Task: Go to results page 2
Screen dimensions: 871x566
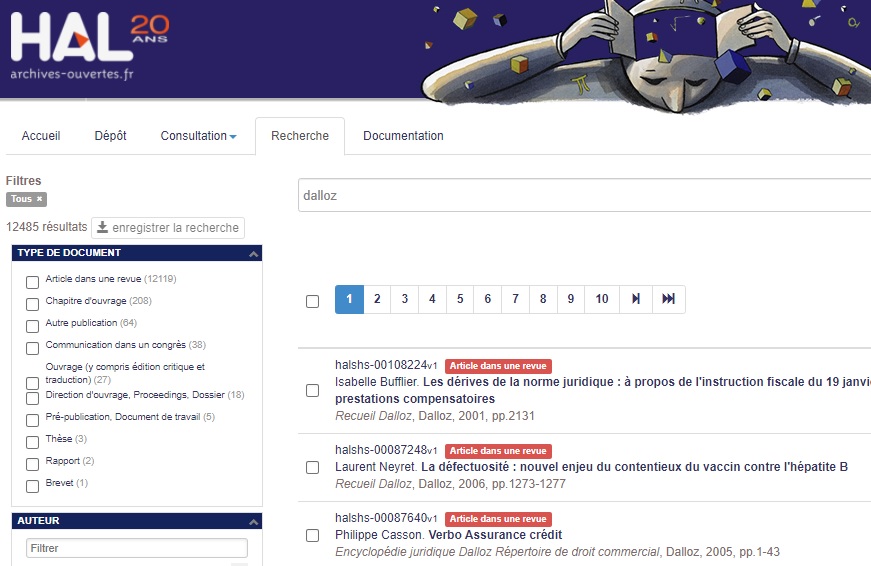Action: (x=377, y=299)
